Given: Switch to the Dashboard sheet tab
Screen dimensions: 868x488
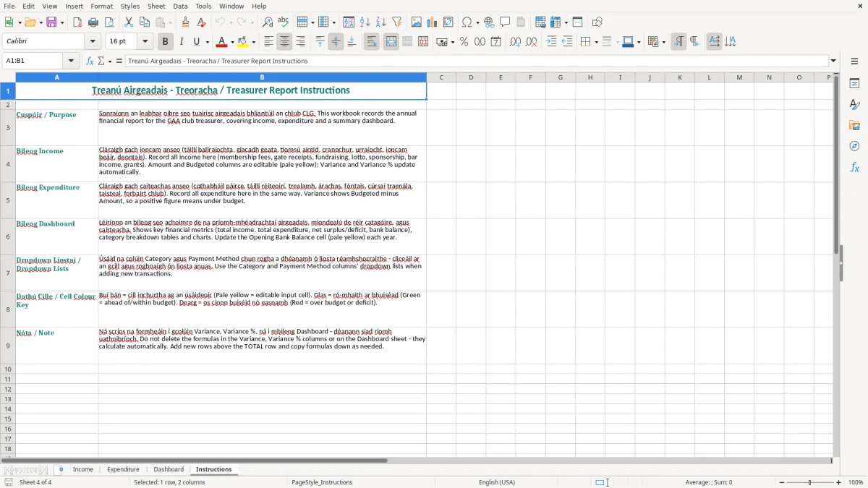Looking at the screenshot, I should pyautogui.click(x=169, y=469).
